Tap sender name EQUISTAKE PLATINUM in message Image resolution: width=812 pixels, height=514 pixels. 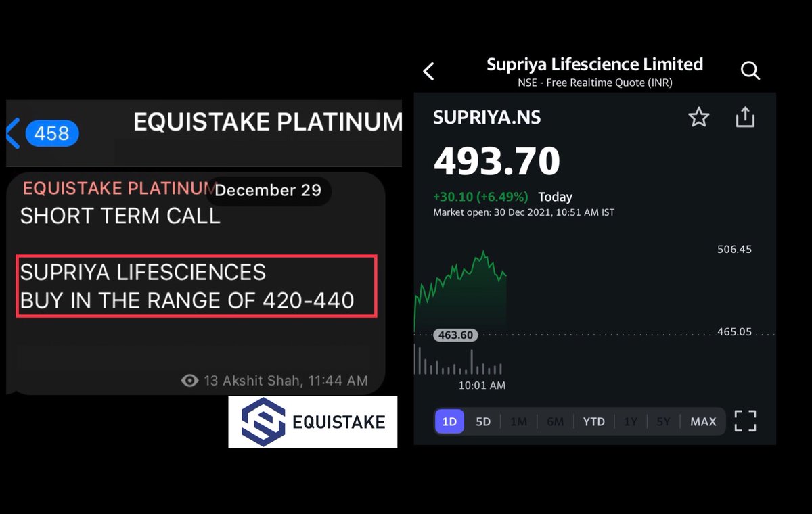click(x=119, y=188)
